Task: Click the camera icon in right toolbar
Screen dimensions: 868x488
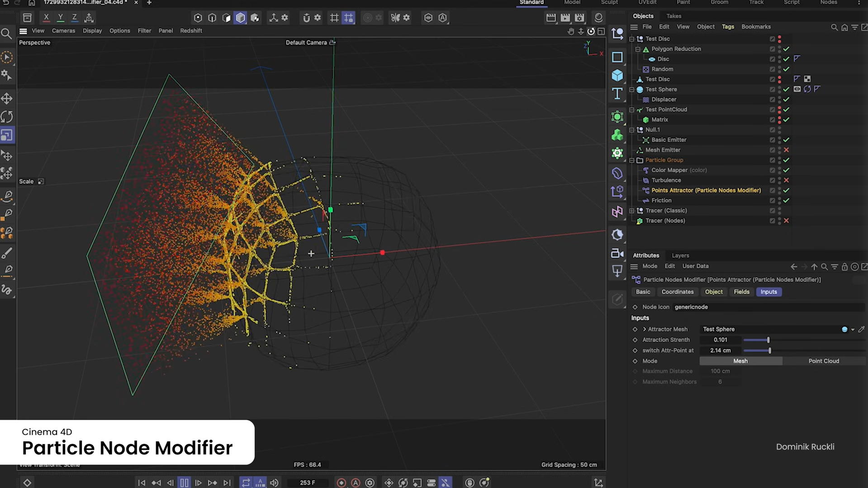Action: pyautogui.click(x=617, y=253)
